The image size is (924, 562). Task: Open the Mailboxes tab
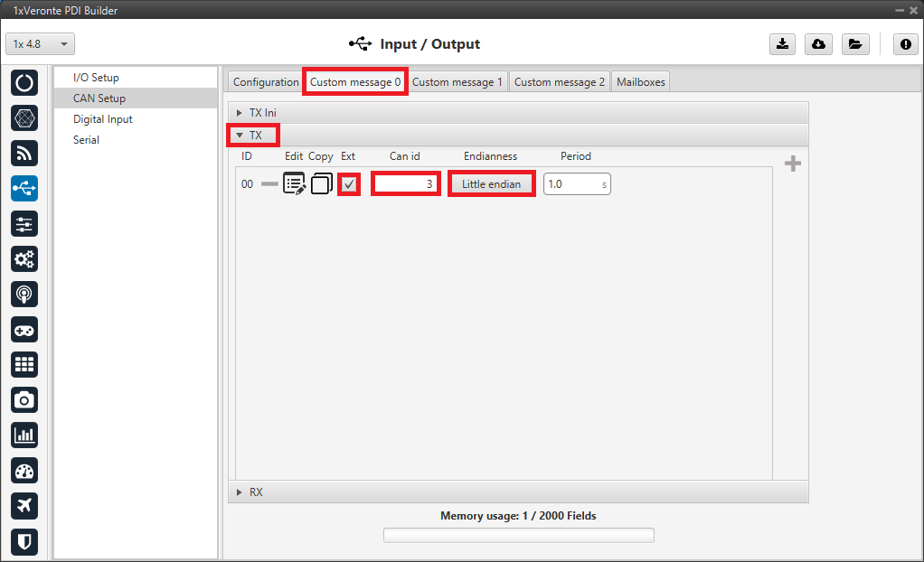[x=640, y=82]
